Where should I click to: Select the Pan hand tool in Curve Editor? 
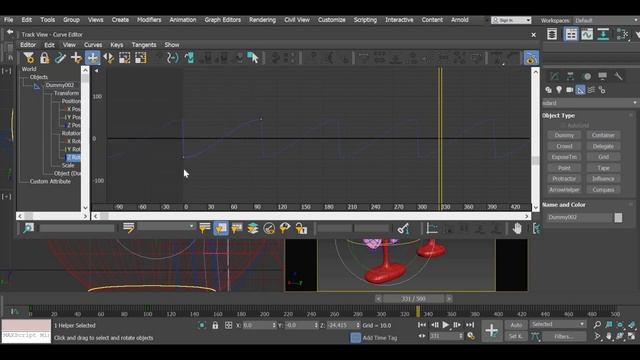(x=517, y=228)
